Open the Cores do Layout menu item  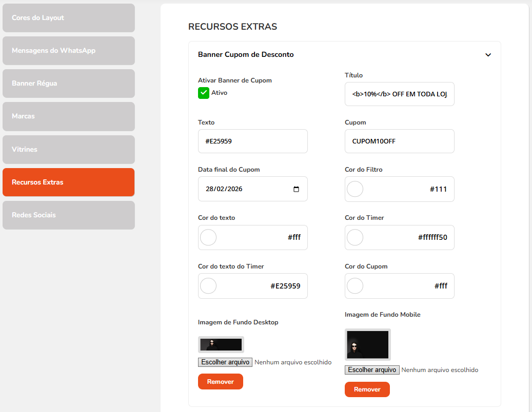click(69, 18)
